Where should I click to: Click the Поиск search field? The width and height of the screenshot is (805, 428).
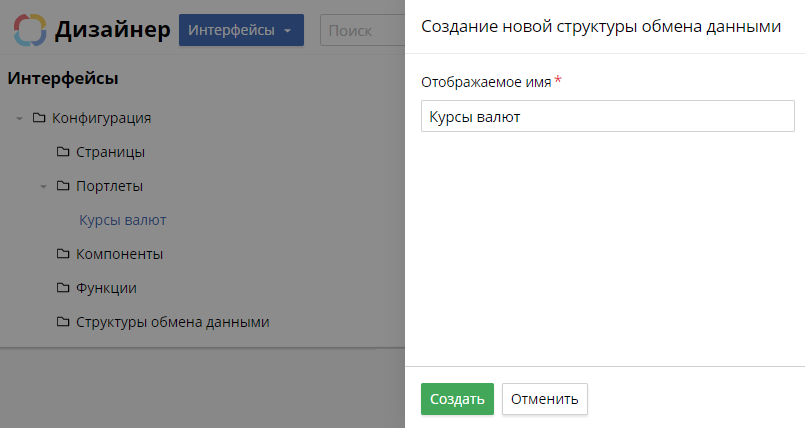[x=363, y=30]
